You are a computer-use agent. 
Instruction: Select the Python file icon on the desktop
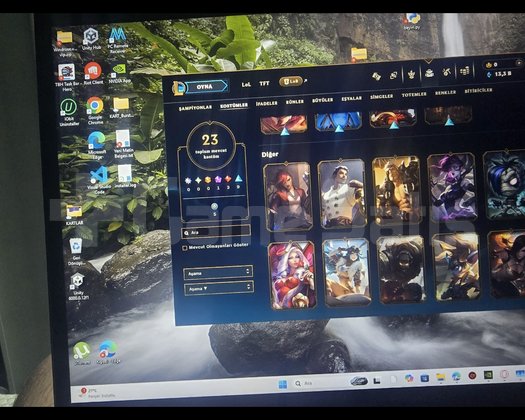point(412,21)
